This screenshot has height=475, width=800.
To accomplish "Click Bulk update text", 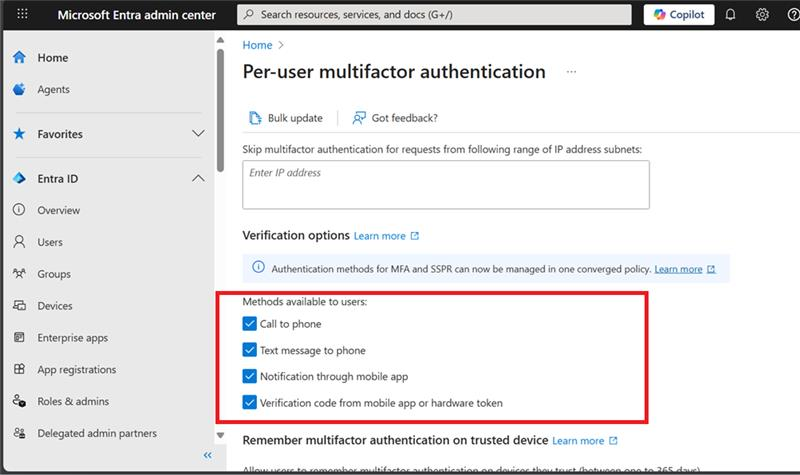I will 295,118.
